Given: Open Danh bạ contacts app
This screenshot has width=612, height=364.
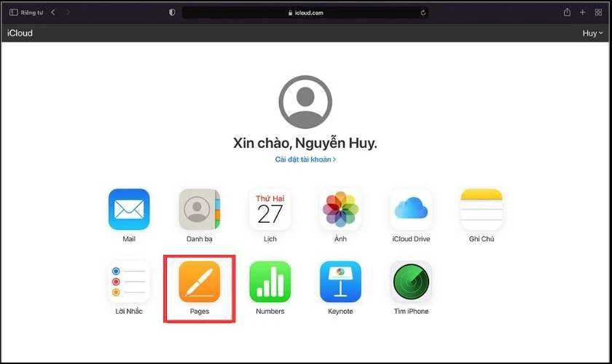Looking at the screenshot, I should click(x=200, y=210).
